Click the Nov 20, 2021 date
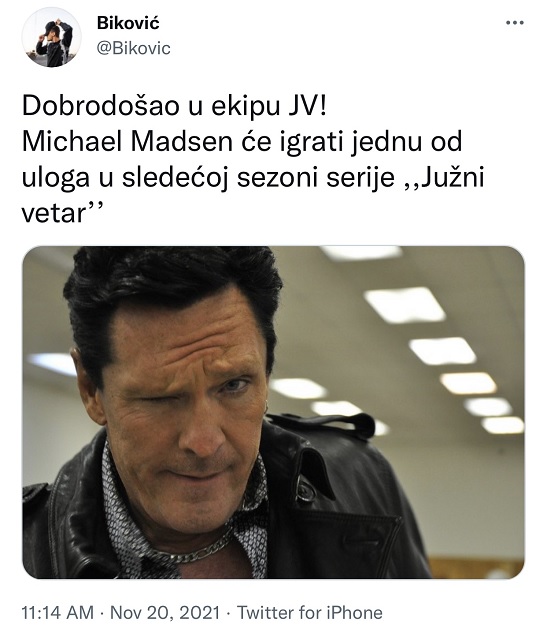547x640 pixels. pyautogui.click(x=165, y=613)
